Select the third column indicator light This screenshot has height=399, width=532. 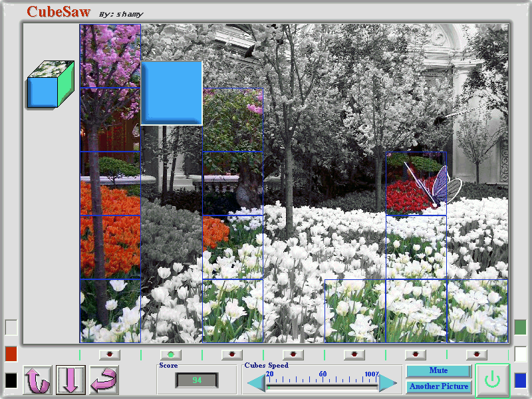[x=232, y=354]
